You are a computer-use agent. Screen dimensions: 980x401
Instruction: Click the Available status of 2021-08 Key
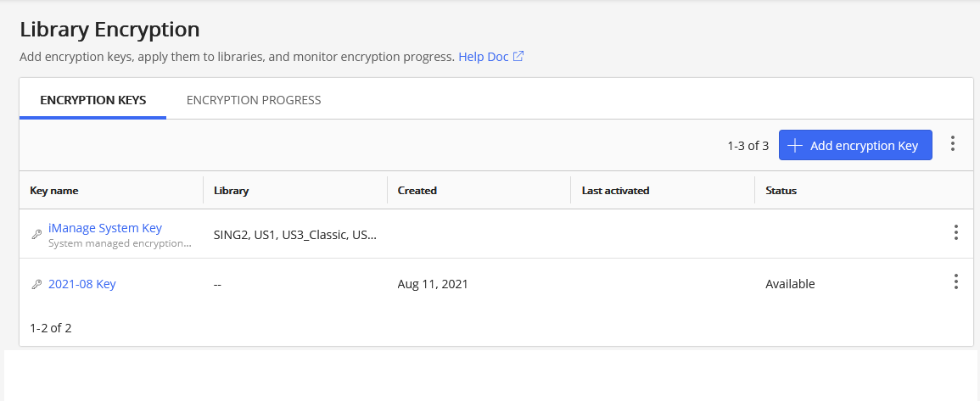coord(790,284)
